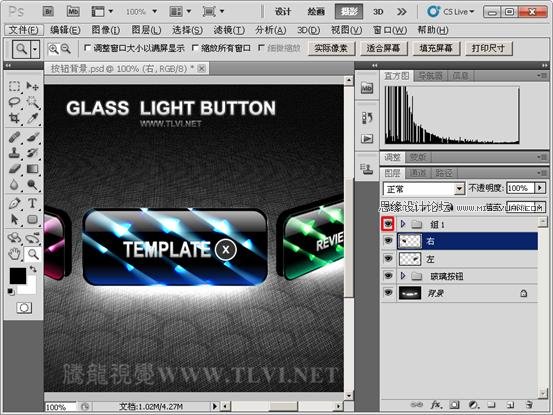
Task: Select the Lasso tool
Action: click(x=14, y=102)
